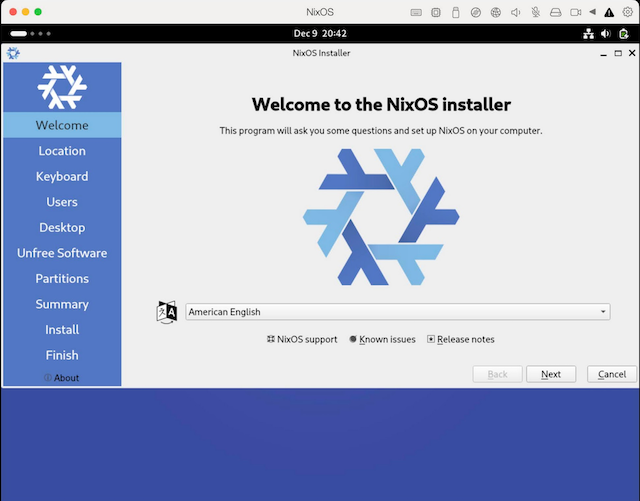640x501 pixels.
Task: Select the Partitions step in sidebar
Action: point(62,278)
